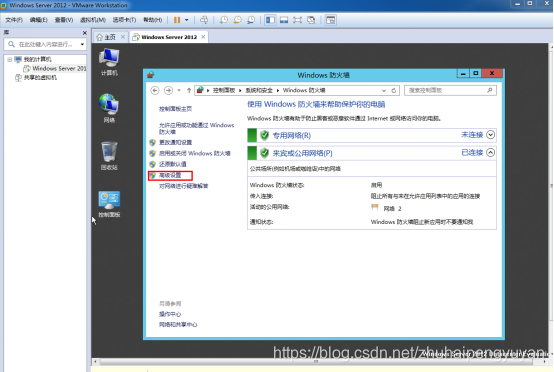
Task: Open recent locations dropdown in firewall window
Action: pyautogui.click(x=179, y=90)
